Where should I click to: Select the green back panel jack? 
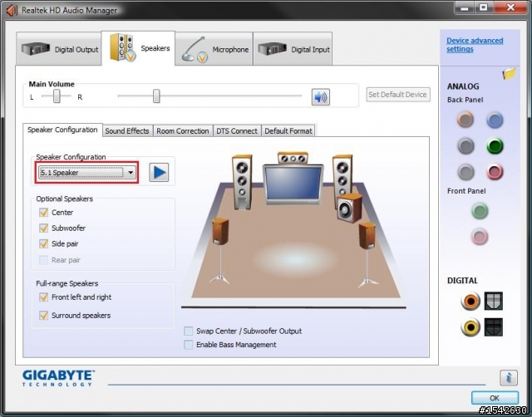click(x=495, y=146)
